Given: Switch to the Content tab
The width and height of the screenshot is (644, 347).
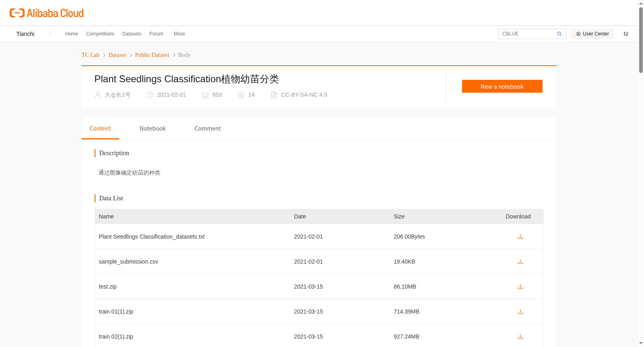Looking at the screenshot, I should click(x=100, y=129).
